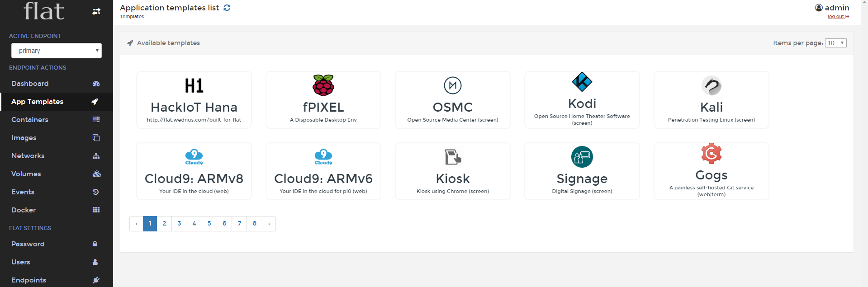Open the Items per page dropdown

click(x=836, y=43)
